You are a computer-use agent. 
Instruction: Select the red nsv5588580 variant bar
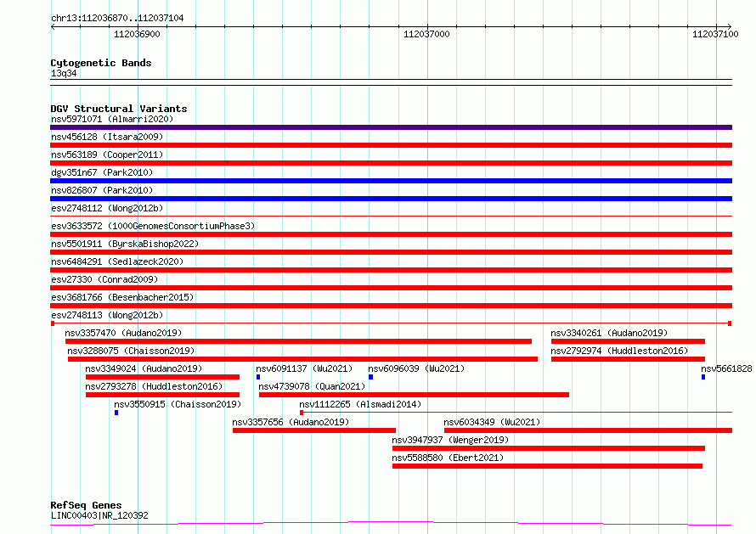[547, 466]
